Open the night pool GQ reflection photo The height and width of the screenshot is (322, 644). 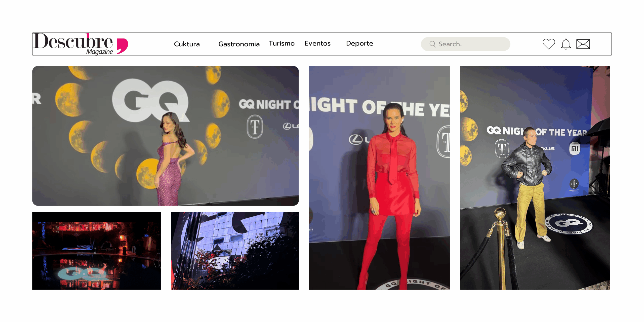[96, 251]
